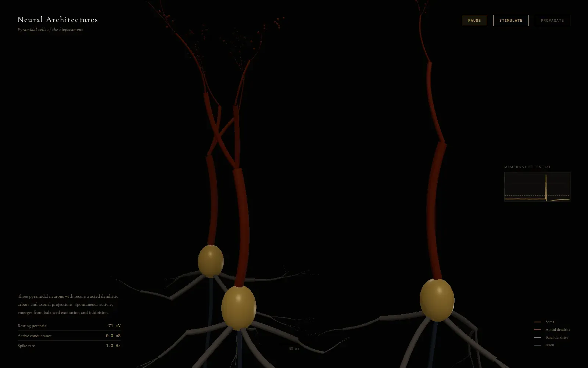588x368 pixels.
Task: Click the Spike rate label
Action: point(26,346)
